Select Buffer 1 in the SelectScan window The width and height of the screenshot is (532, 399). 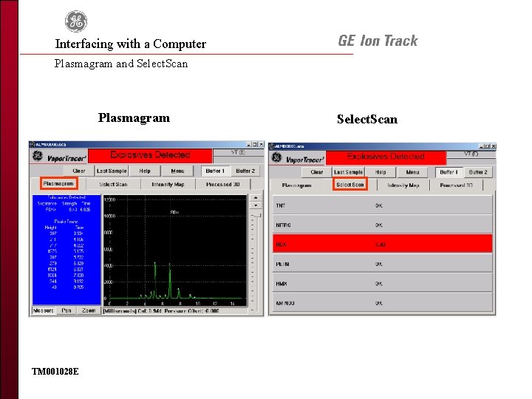point(449,172)
